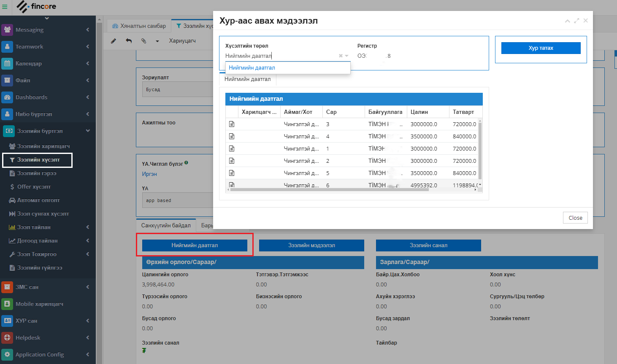Collapse the Зээлийн бүртгэл menu chevron
This screenshot has width=617, height=364.
[x=88, y=131]
